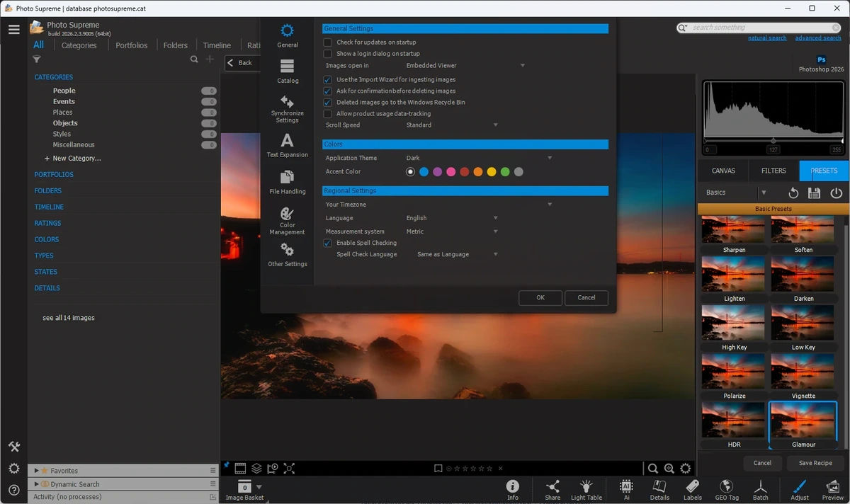
Task: Open the Image Basket
Action: [x=244, y=490]
